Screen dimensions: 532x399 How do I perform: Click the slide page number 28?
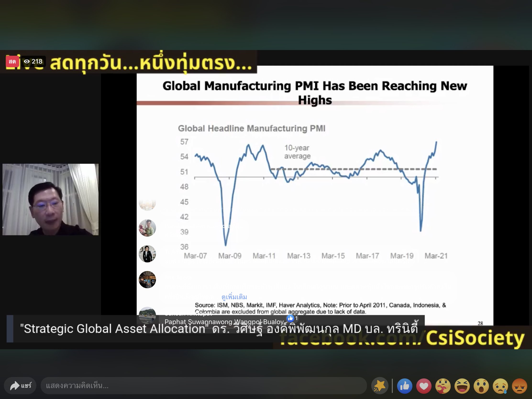[480, 323]
